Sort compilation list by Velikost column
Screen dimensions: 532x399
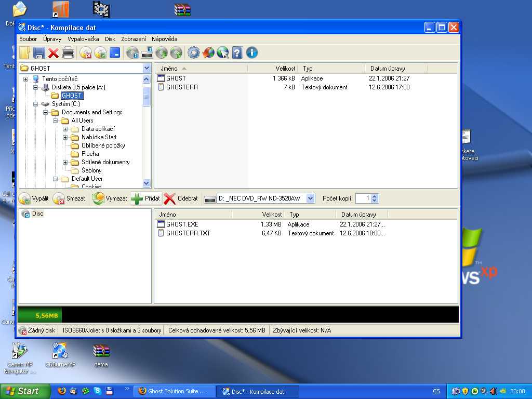click(259, 215)
